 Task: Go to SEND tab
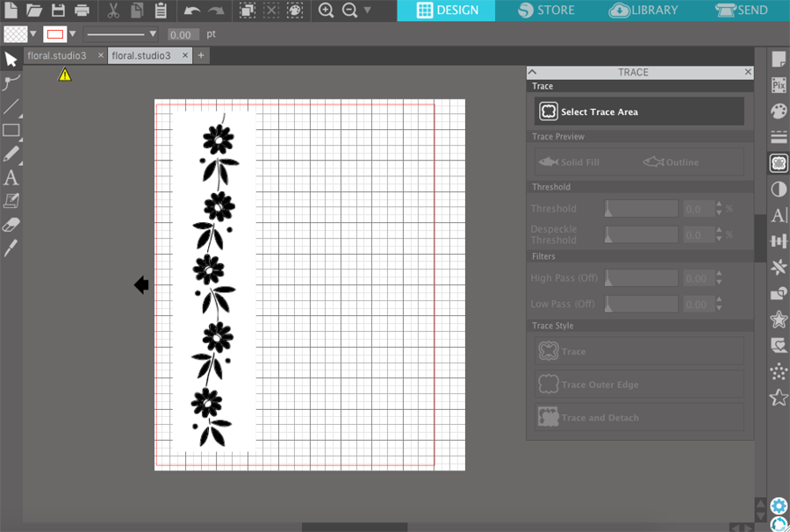click(741, 11)
